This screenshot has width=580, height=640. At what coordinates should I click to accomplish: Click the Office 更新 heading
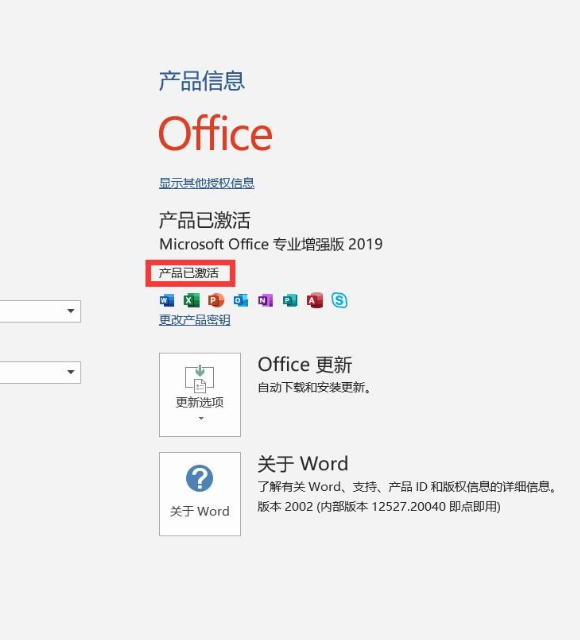(x=305, y=364)
